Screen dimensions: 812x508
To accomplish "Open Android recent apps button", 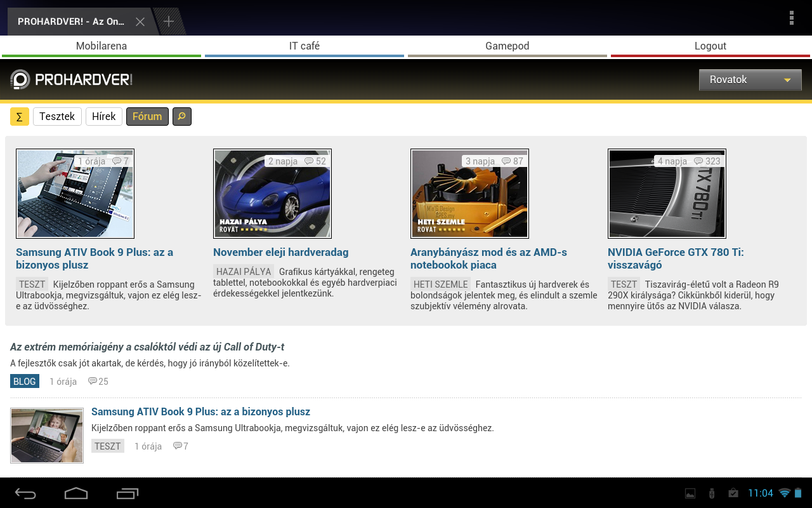I will (x=128, y=493).
